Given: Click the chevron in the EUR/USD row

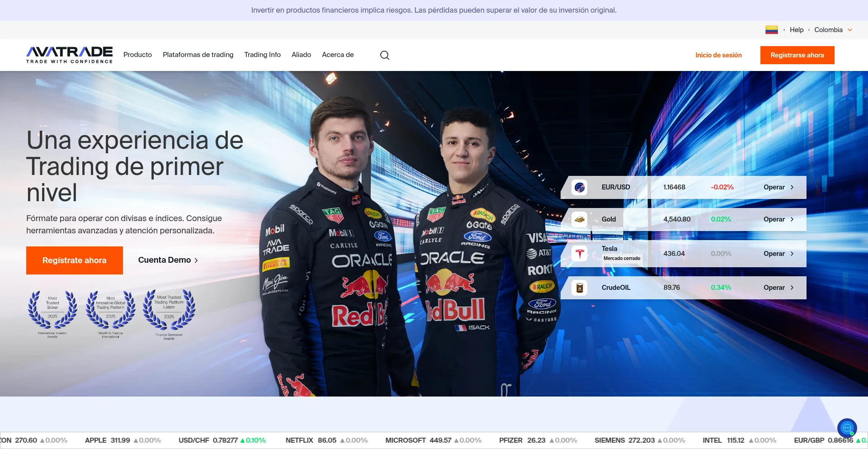Looking at the screenshot, I should (x=792, y=187).
